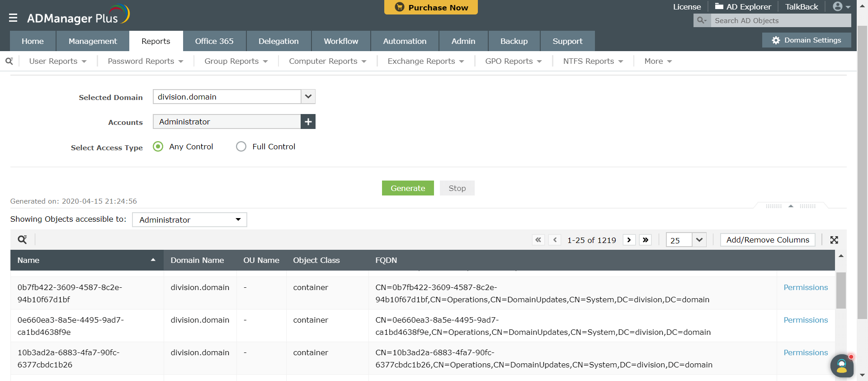View Permissions for 0b7fb422 container
This screenshot has height=381, width=868.
[x=806, y=287]
